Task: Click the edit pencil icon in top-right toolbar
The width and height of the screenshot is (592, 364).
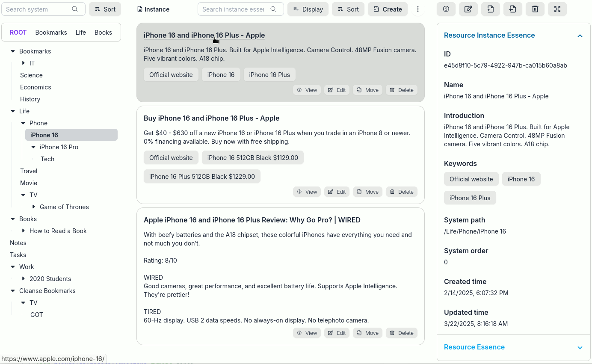Action: (x=468, y=9)
